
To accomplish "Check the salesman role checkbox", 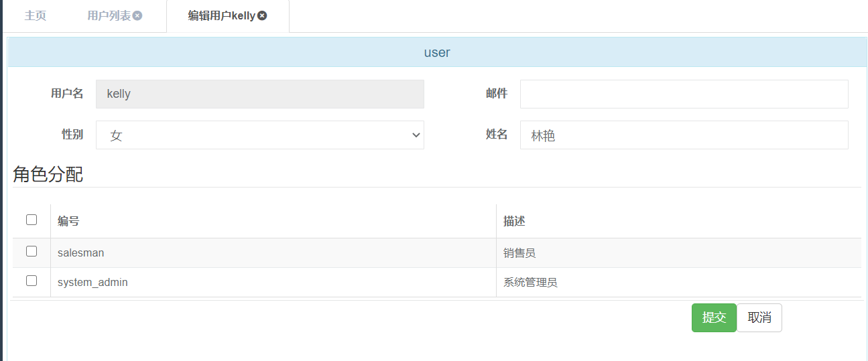I will (x=32, y=251).
